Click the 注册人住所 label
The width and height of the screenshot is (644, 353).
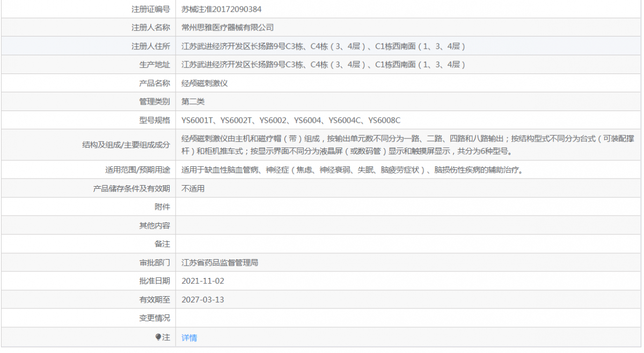pyautogui.click(x=151, y=46)
